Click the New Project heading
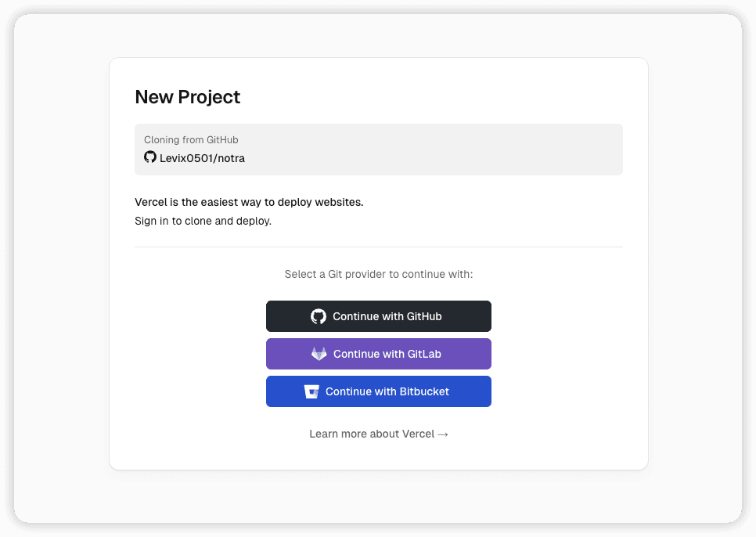Image resolution: width=756 pixels, height=537 pixels. pyautogui.click(x=188, y=97)
